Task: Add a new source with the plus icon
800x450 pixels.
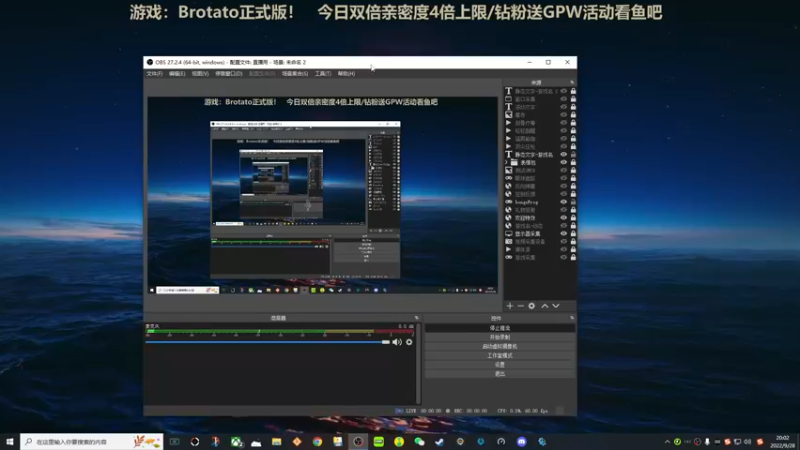Action: 510,306
